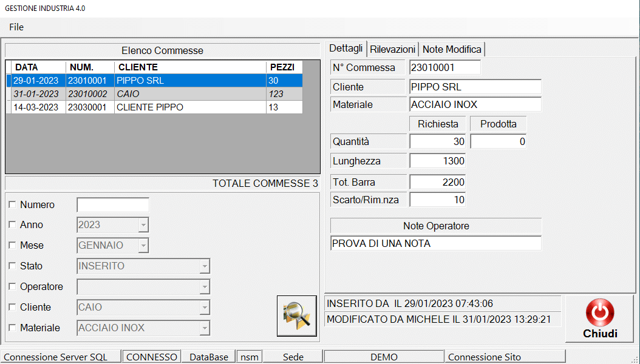Check the Cliente filter checkbox
This screenshot has width=640, height=364.
[12, 308]
